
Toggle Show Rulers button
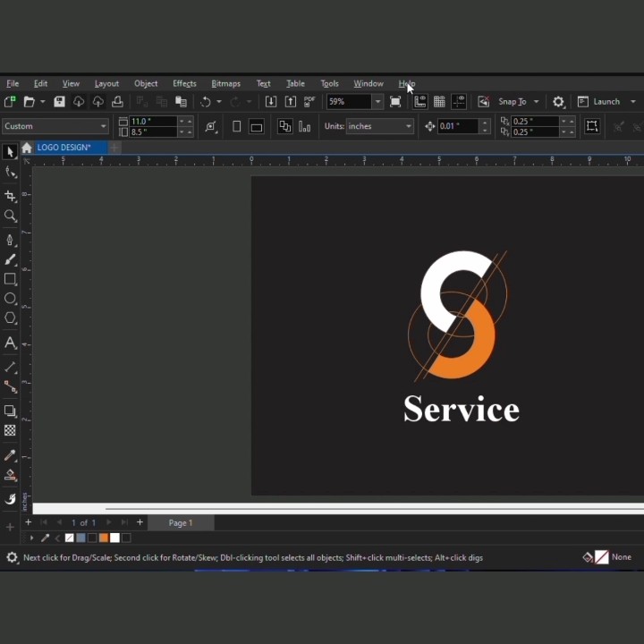click(419, 101)
